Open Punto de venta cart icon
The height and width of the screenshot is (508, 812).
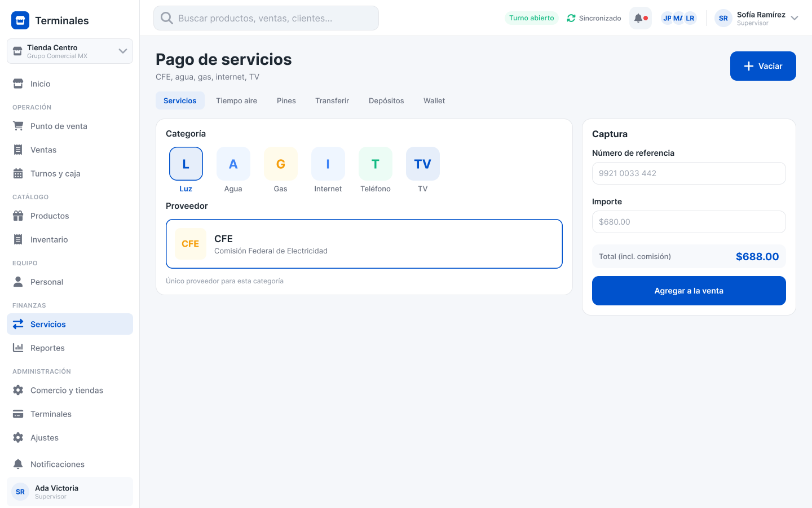pos(18,126)
